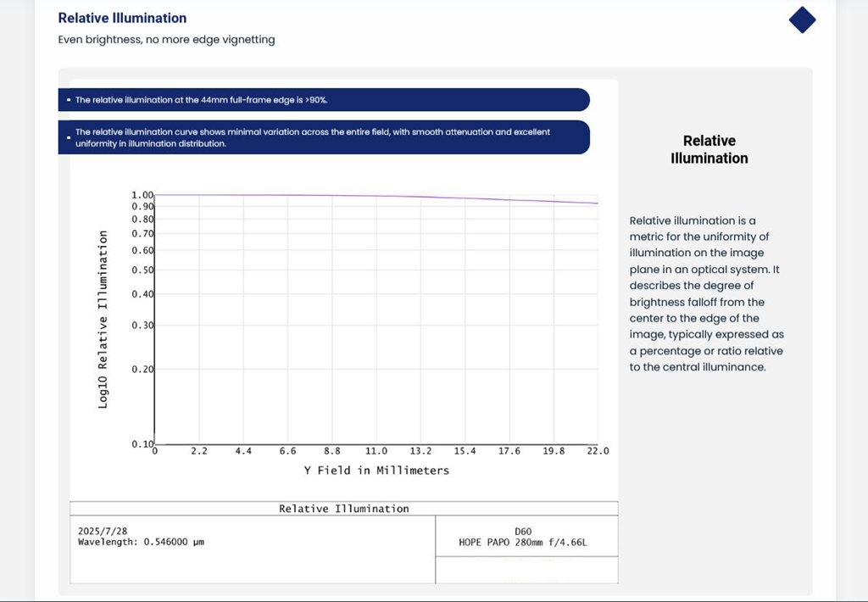Click the 'Even brightness, no more edge vignetting' subtitle
Screen dimensions: 868x602
pyautogui.click(x=166, y=40)
